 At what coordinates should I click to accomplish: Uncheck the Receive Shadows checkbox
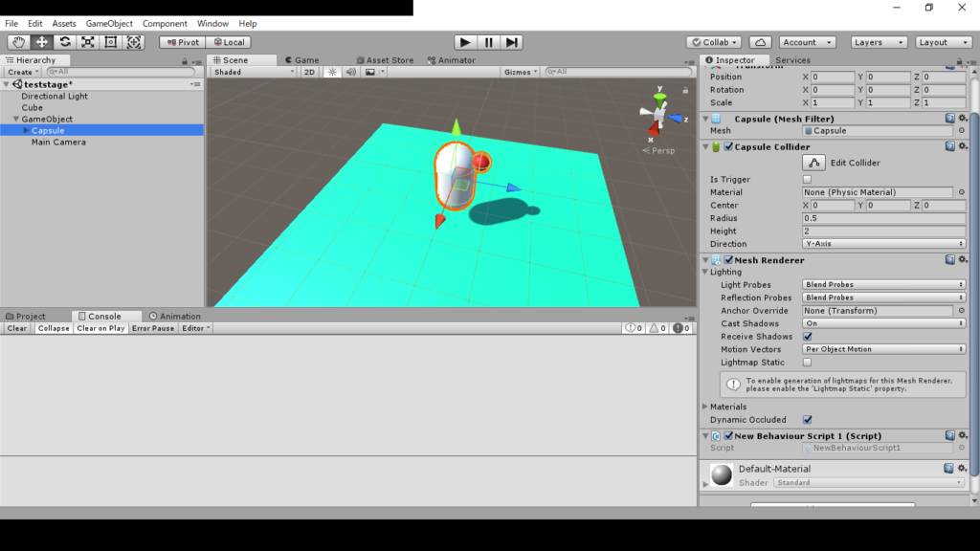click(807, 337)
